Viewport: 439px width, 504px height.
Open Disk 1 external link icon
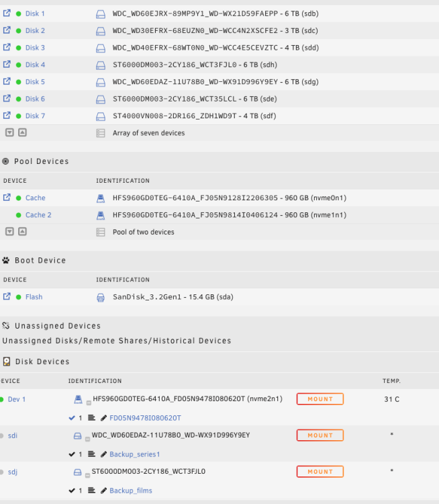pyautogui.click(x=7, y=13)
